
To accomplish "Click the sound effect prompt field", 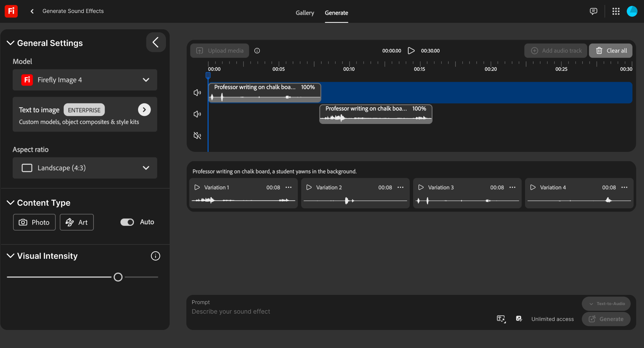I will [x=306, y=312].
